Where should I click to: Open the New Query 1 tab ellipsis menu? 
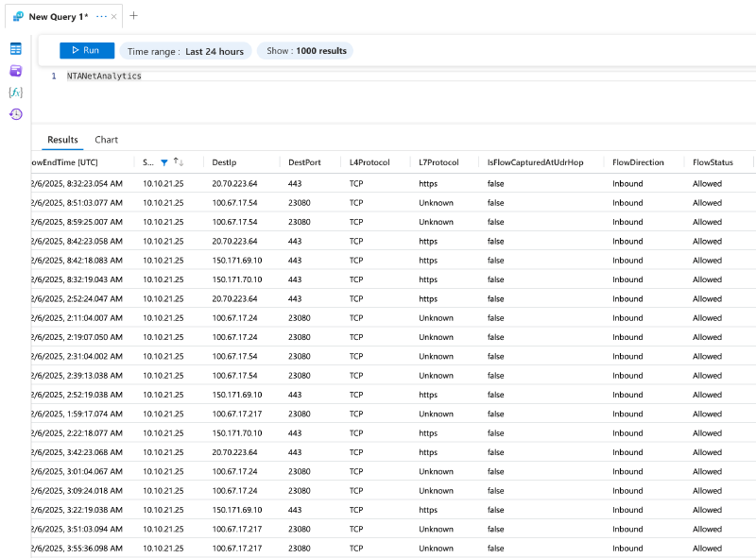click(101, 16)
